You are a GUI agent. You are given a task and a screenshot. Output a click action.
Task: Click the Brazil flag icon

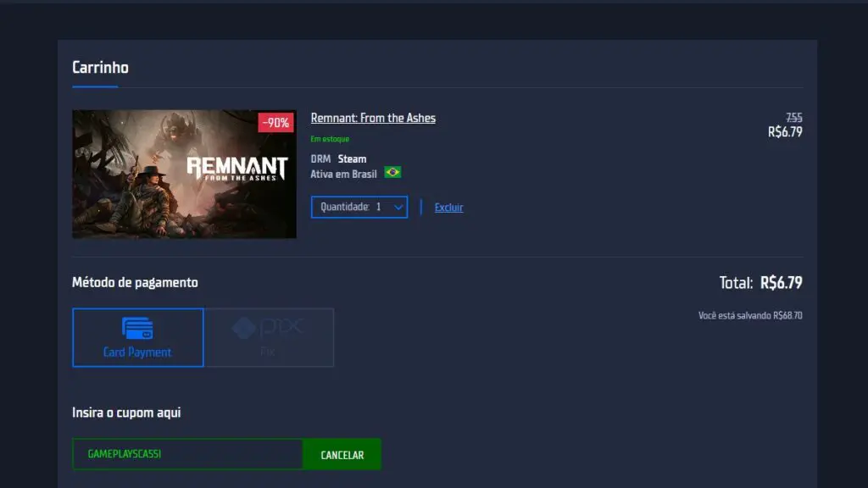click(392, 173)
